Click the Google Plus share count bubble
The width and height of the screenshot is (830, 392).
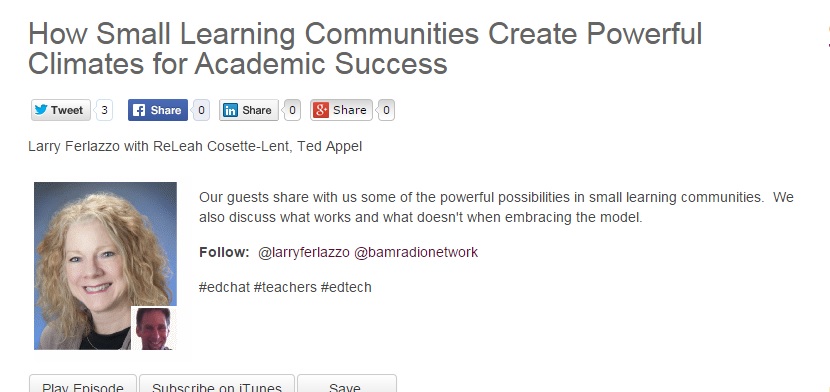point(386,110)
